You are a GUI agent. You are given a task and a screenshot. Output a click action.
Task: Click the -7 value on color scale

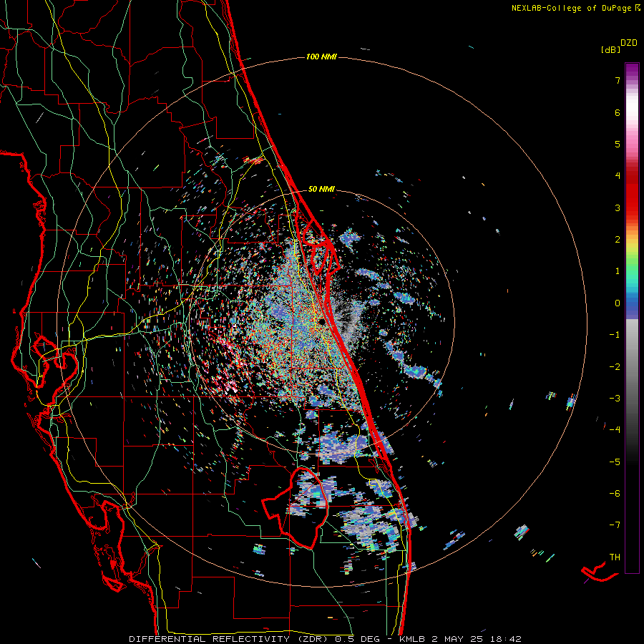(615, 525)
